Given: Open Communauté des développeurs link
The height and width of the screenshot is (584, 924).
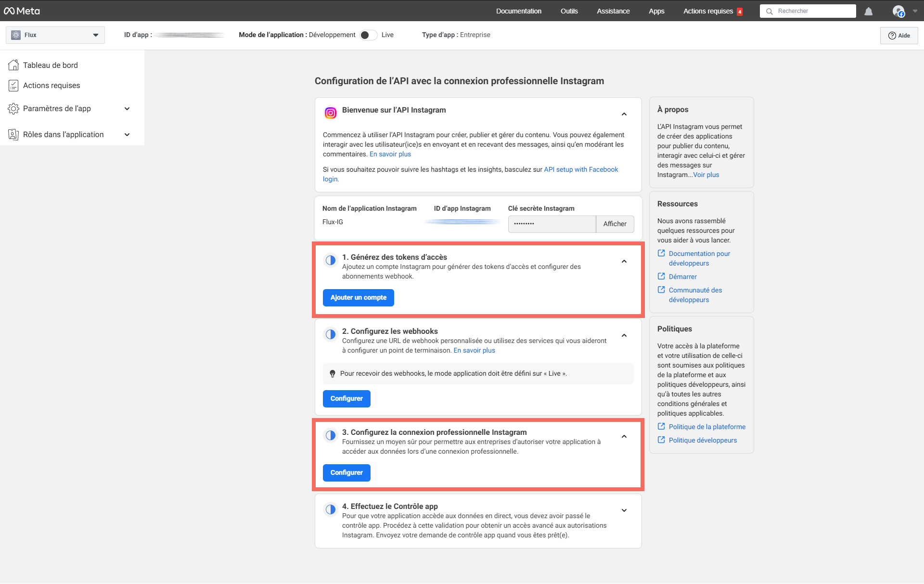Looking at the screenshot, I should [695, 295].
